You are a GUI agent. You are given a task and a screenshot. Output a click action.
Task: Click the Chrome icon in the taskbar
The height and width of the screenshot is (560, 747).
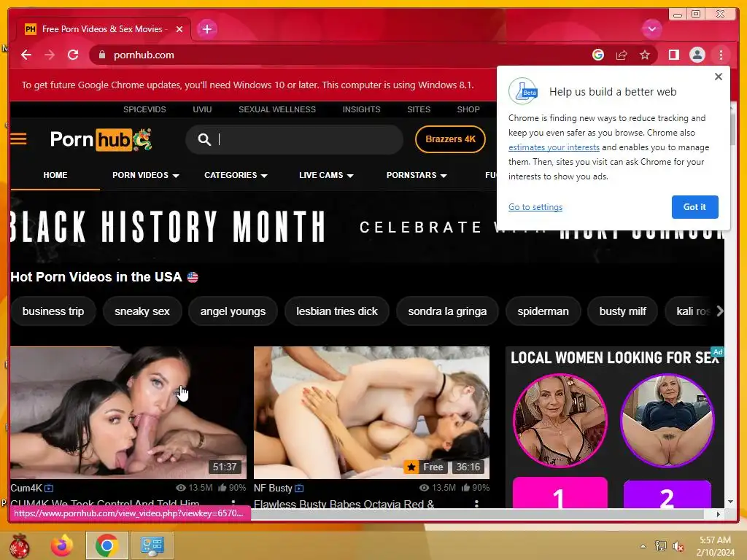click(107, 545)
